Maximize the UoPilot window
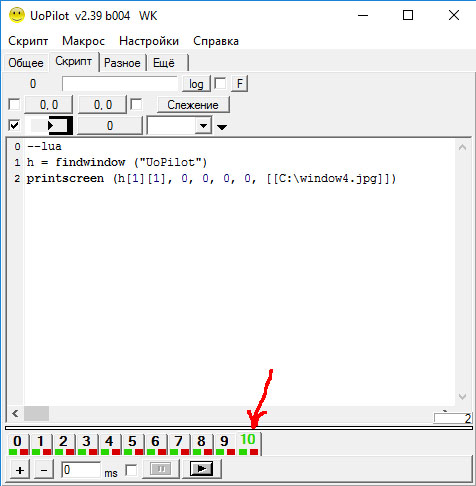 tap(408, 15)
